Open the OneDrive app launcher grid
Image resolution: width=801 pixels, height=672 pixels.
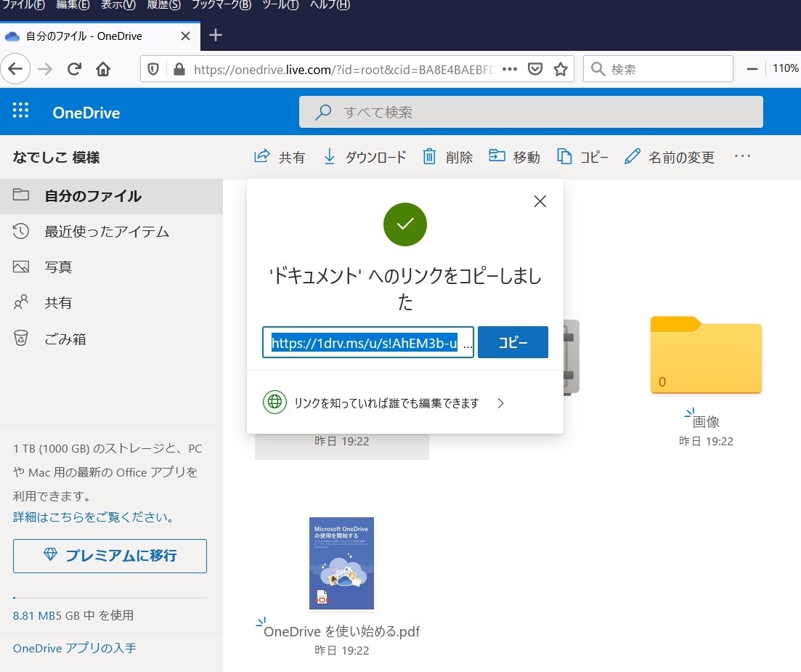(x=20, y=111)
